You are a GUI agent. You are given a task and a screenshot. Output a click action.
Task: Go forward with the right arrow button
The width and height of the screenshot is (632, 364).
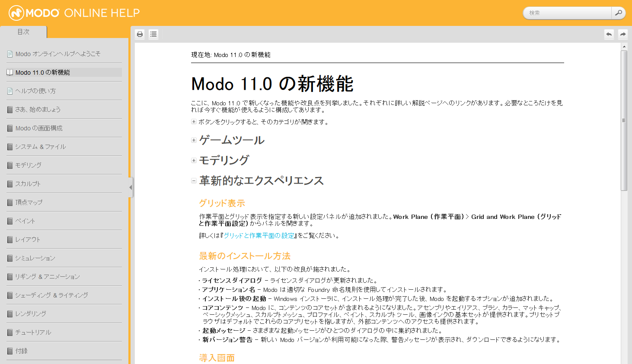click(x=623, y=34)
